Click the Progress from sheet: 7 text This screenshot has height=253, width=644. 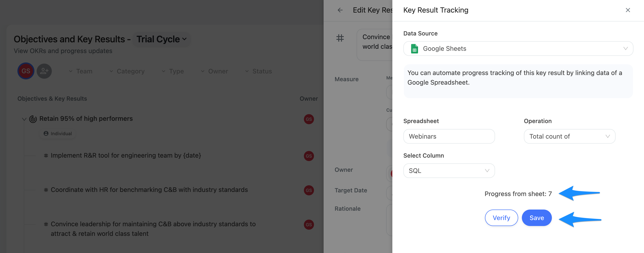pos(518,194)
